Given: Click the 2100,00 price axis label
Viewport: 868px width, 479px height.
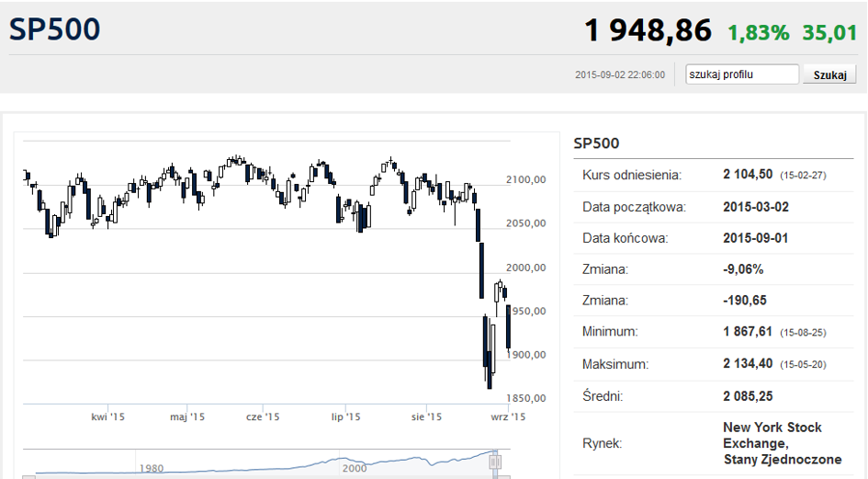Looking at the screenshot, I should pos(526,179).
